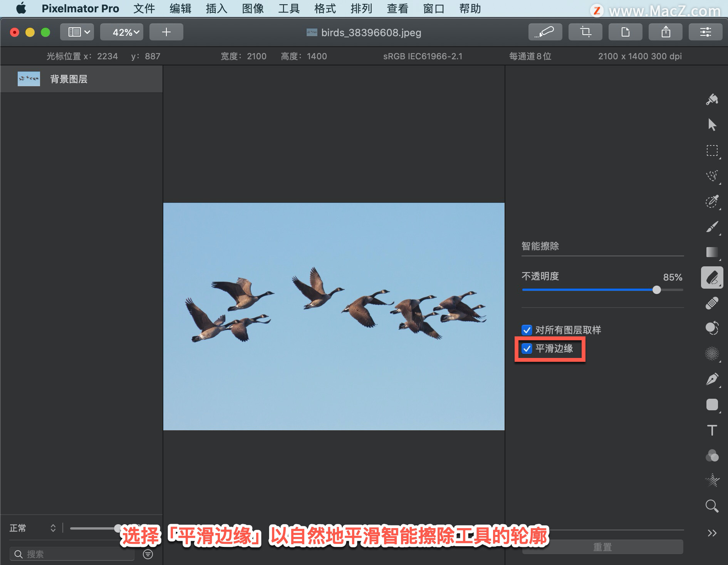The width and height of the screenshot is (728, 565).
Task: Uncheck the 平滑边缘 checkbox
Action: pyautogui.click(x=527, y=349)
